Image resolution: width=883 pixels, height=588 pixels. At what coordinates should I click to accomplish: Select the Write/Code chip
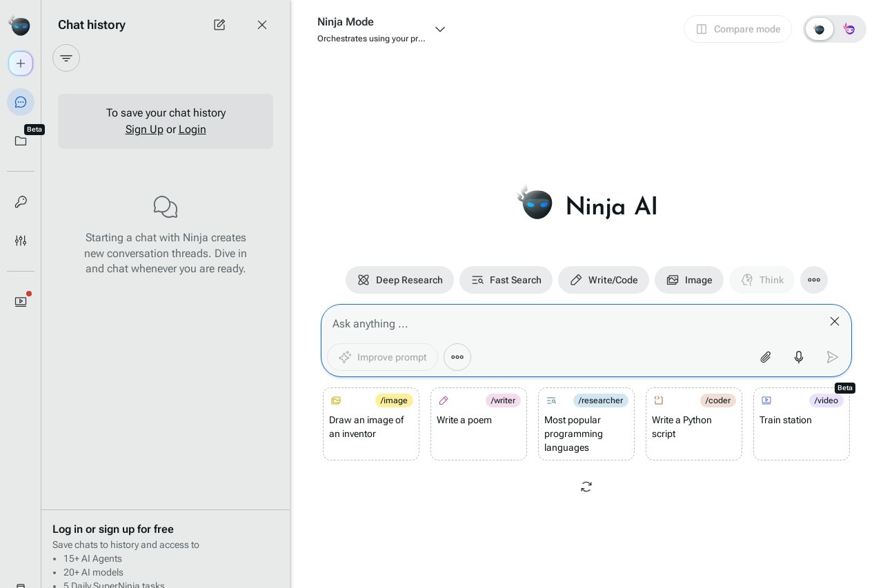click(604, 280)
